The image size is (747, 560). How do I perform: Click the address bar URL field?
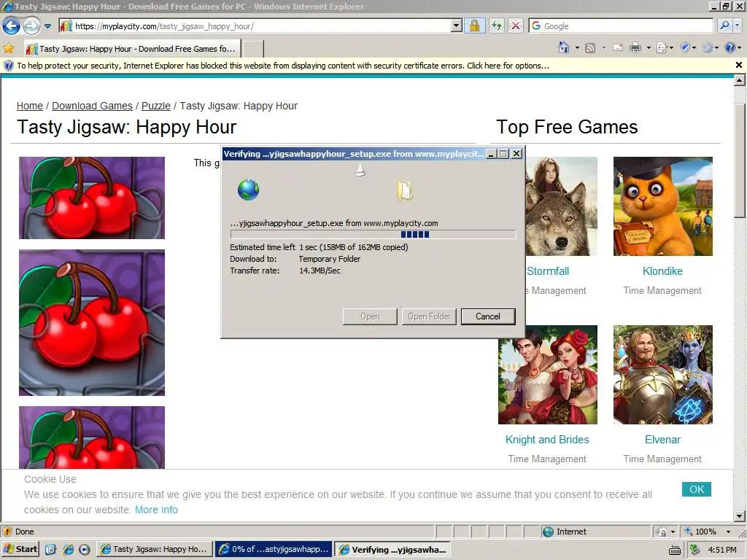point(256,26)
